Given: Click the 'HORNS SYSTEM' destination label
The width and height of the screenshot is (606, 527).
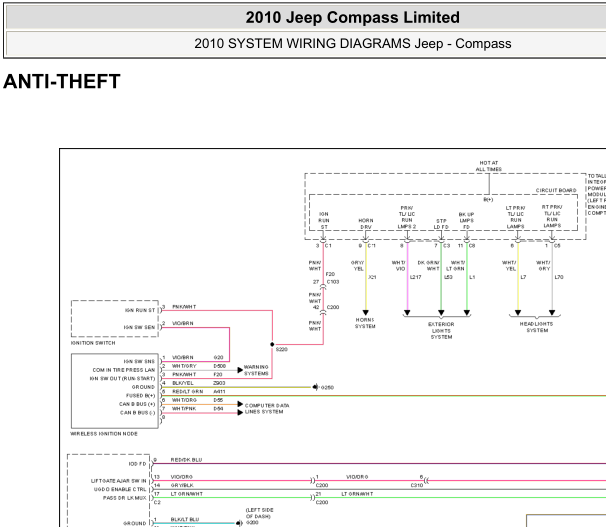Looking at the screenshot, I should tap(365, 323).
